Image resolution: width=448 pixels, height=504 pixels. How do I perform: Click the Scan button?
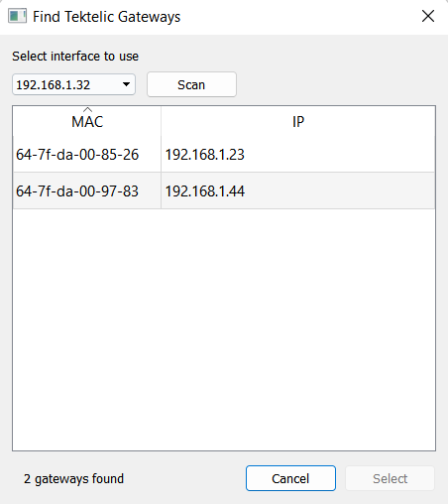[191, 84]
